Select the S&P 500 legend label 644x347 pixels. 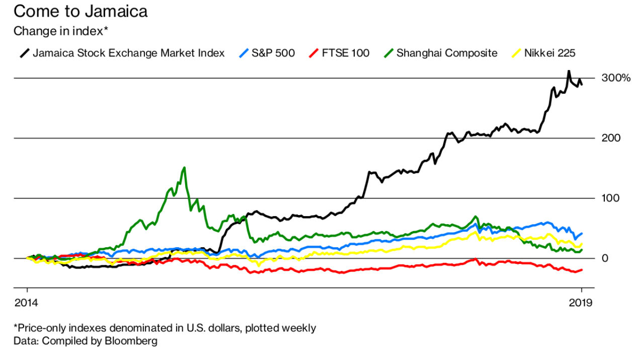click(x=275, y=53)
